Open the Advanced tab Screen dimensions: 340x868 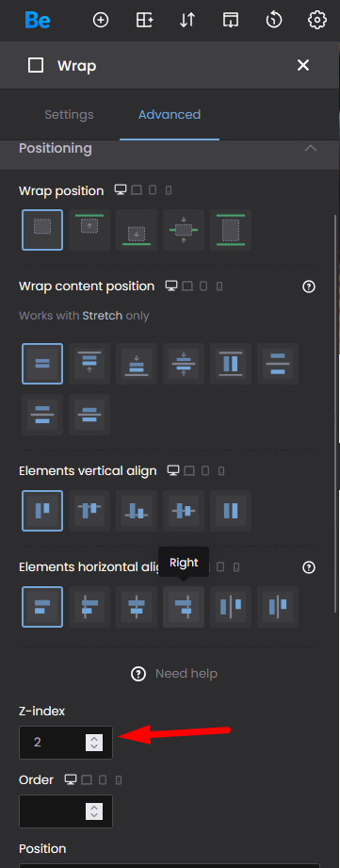pyautogui.click(x=170, y=115)
